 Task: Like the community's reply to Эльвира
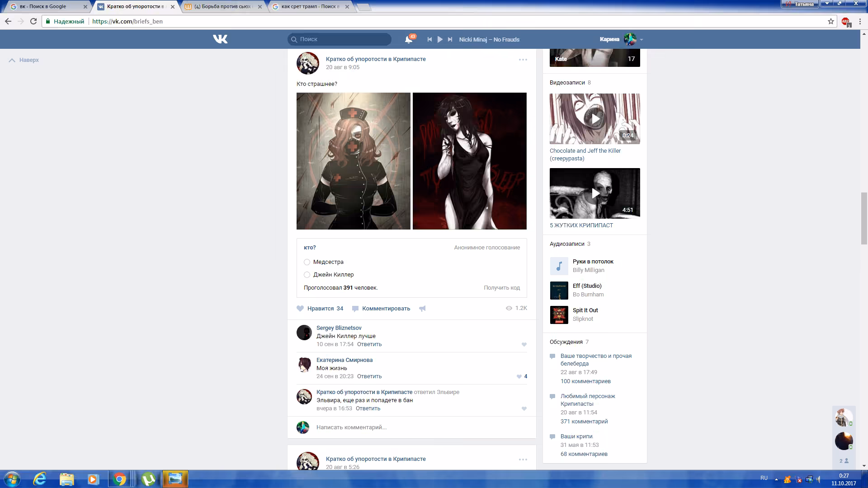pyautogui.click(x=524, y=408)
